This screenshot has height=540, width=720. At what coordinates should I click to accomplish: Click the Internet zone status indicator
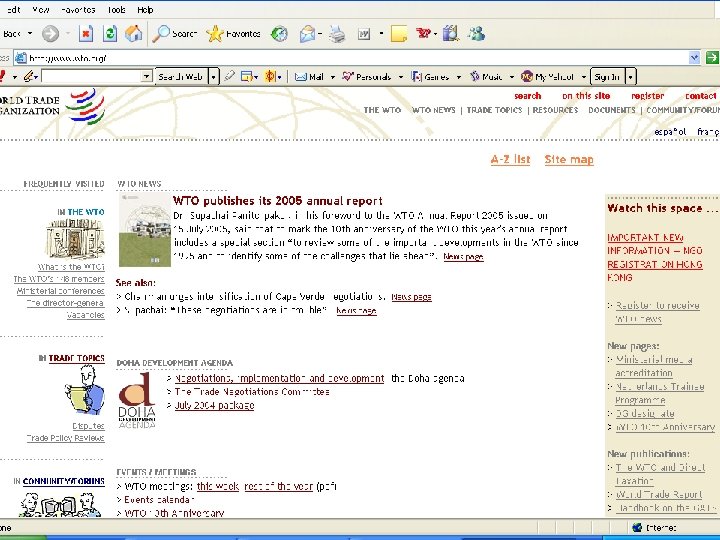click(654, 528)
